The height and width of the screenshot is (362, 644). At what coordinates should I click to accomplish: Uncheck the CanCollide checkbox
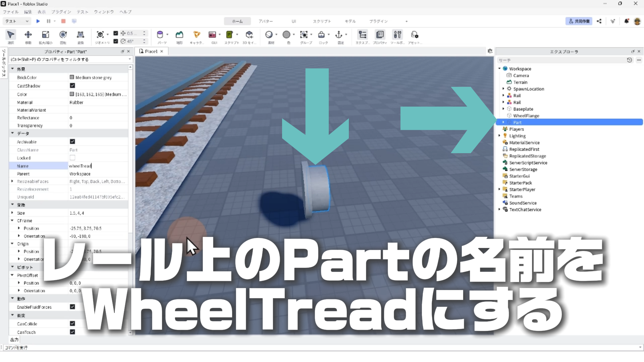click(x=72, y=323)
